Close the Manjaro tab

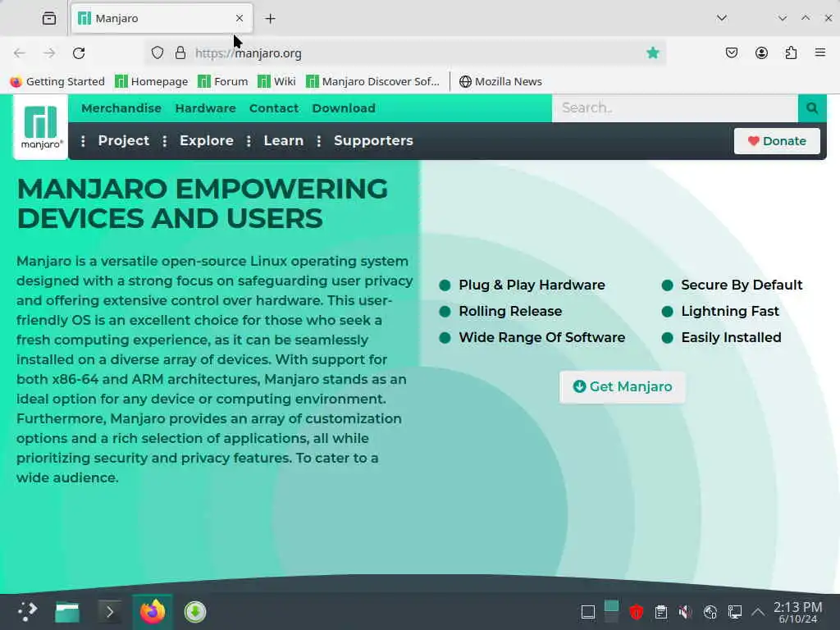pos(240,18)
